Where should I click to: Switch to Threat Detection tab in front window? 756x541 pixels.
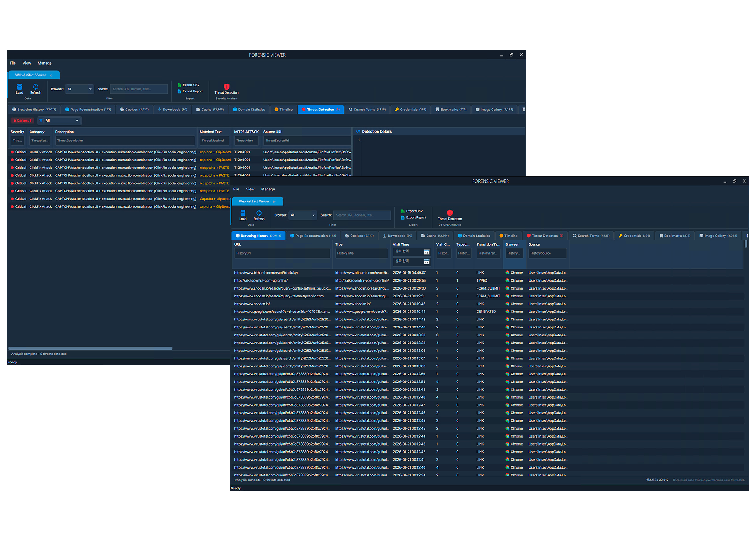click(545, 236)
